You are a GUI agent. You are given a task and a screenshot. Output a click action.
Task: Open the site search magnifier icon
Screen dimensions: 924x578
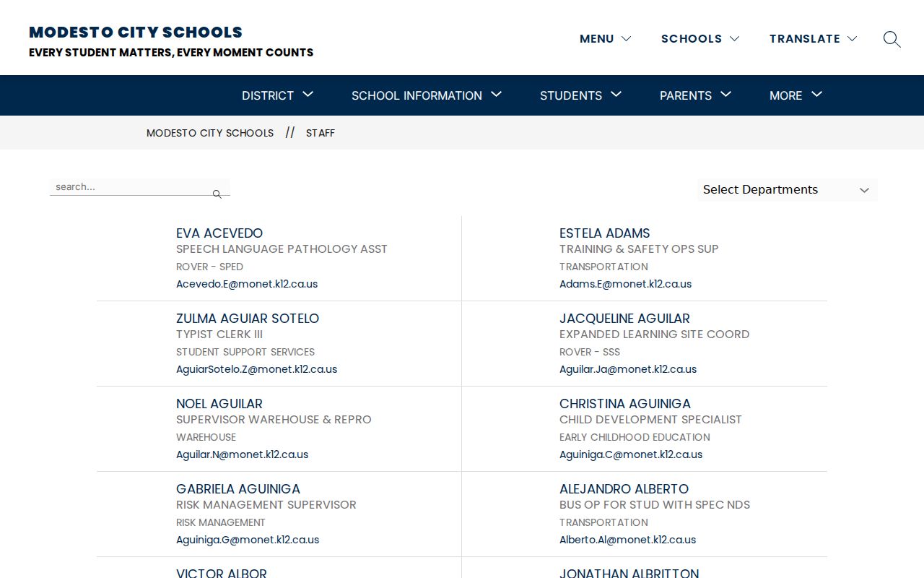click(x=892, y=39)
